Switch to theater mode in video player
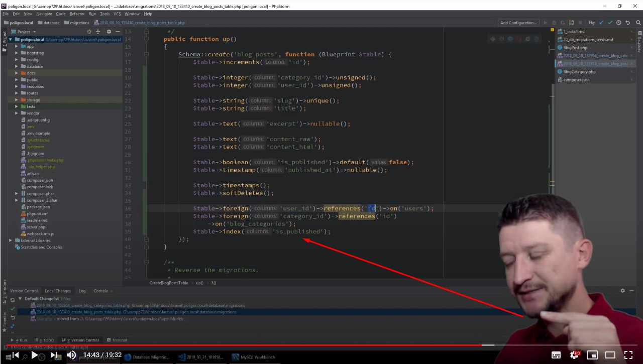Screen dimensions: 643x364 [610, 355]
